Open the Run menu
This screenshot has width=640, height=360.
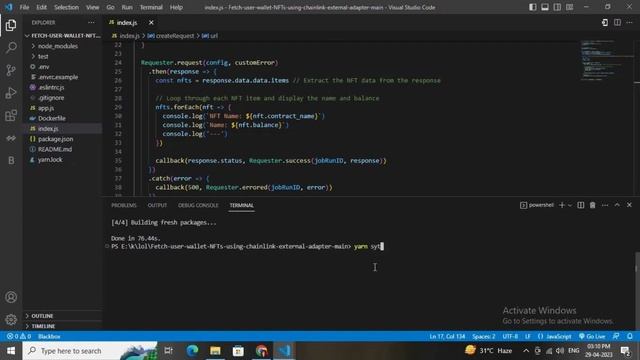(x=127, y=7)
